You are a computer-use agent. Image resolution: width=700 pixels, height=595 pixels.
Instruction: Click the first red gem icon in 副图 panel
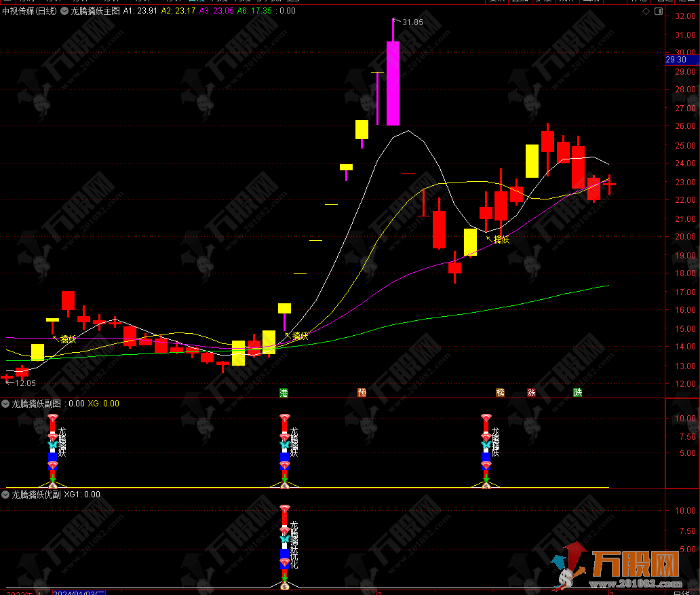[53, 418]
